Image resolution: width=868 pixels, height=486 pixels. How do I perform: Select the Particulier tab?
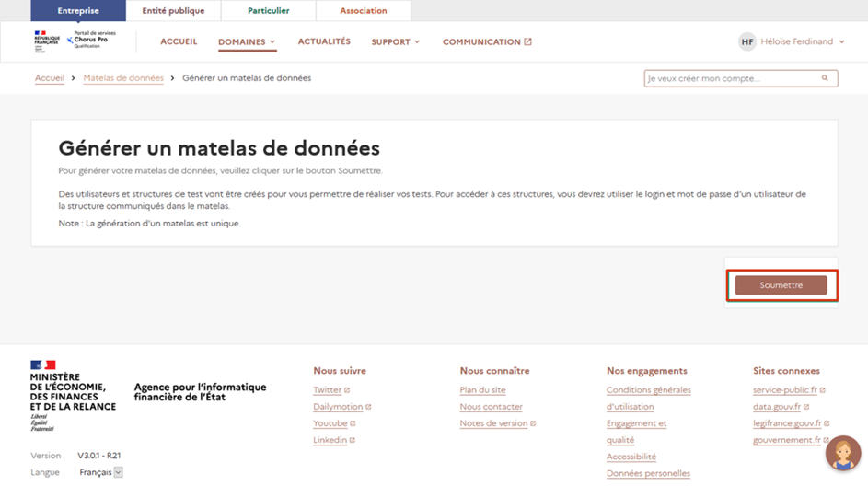268,11
